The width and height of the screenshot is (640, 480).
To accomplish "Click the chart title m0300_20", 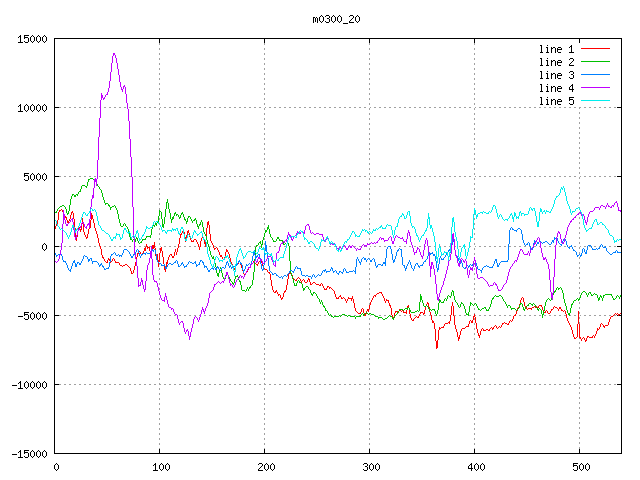I will (336, 19).
